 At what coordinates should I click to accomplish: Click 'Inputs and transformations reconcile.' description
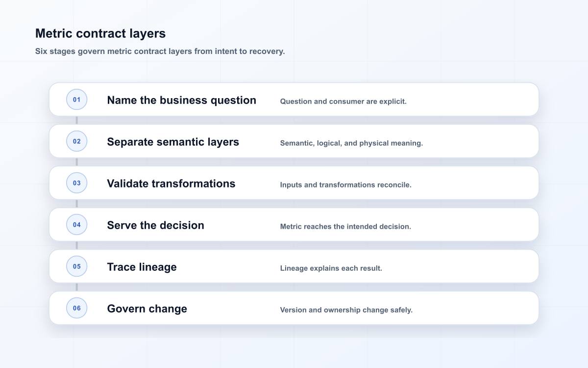click(345, 185)
